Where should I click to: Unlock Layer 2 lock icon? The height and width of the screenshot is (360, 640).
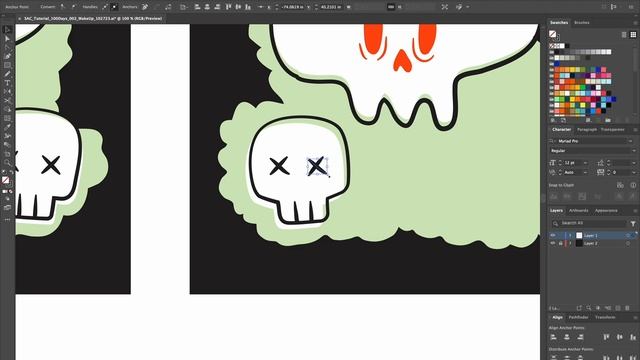(560, 243)
